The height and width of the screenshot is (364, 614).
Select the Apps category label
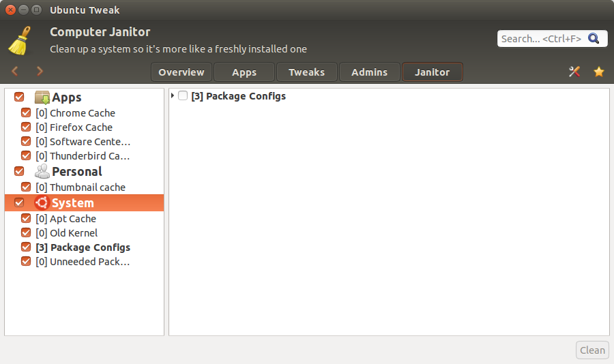coord(67,97)
